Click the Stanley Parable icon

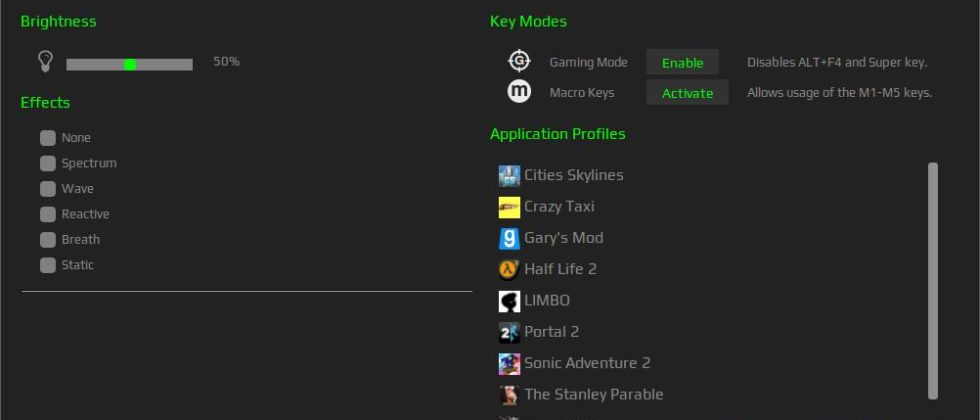[x=509, y=395]
